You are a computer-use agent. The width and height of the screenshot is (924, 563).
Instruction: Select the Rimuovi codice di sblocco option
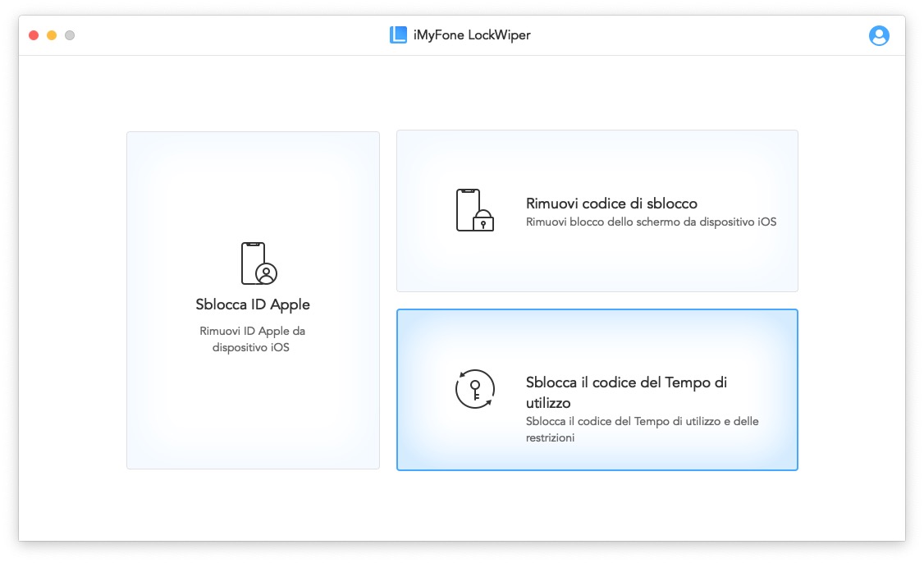[x=597, y=211]
